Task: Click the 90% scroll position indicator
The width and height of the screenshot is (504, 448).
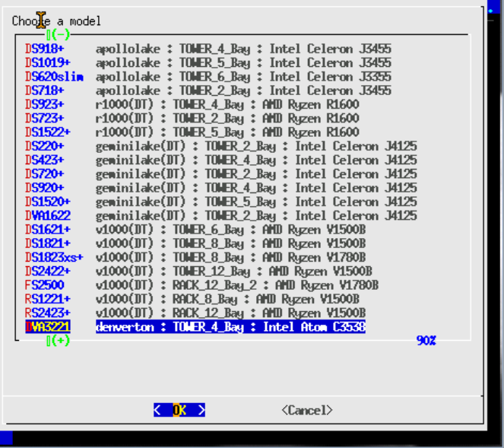Action: pos(426,340)
